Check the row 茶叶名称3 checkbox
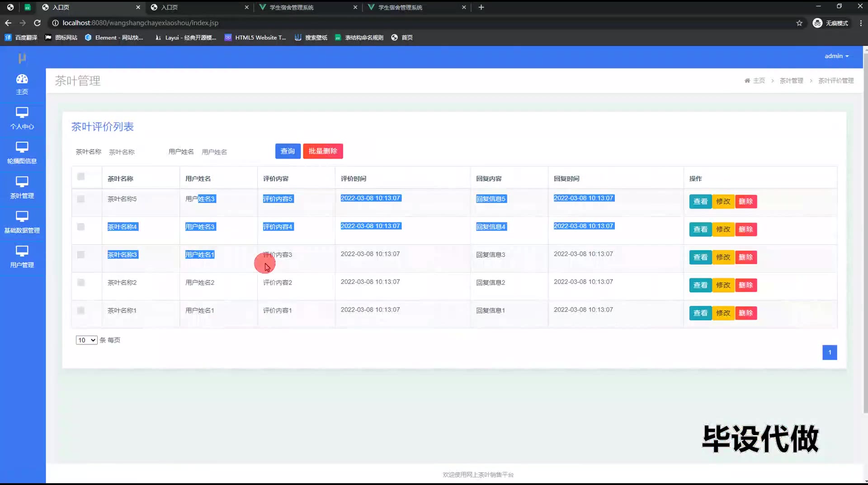Viewport: 868px width, 485px height. pos(81,255)
